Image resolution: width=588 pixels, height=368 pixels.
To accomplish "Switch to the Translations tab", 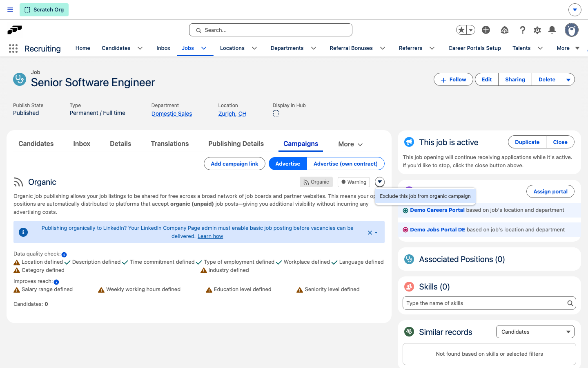I will click(x=170, y=144).
